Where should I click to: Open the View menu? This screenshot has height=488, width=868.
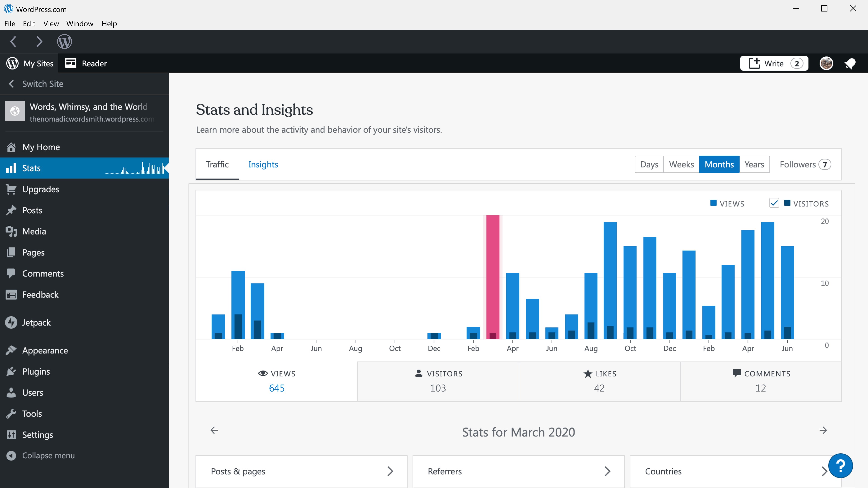(51, 23)
